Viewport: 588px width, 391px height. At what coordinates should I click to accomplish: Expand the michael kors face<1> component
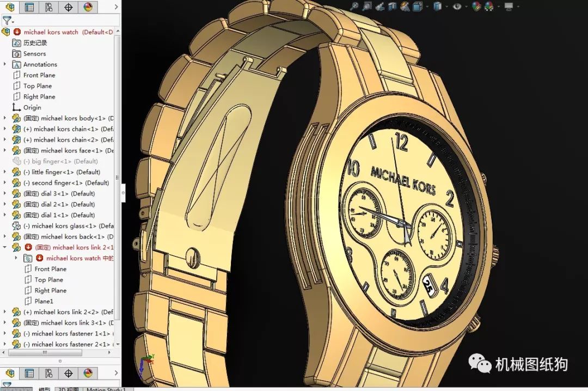click(4, 150)
